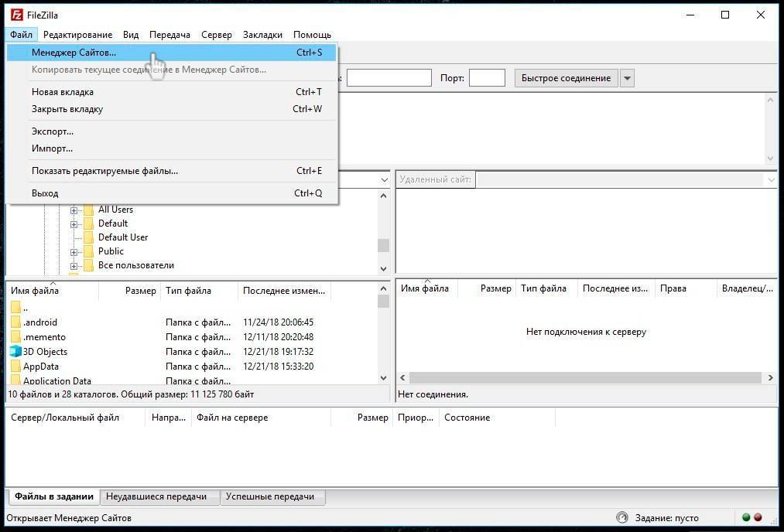Open Менеджер Сайтов menu entry
Screen dimensions: 784x532
pyautogui.click(x=172, y=53)
